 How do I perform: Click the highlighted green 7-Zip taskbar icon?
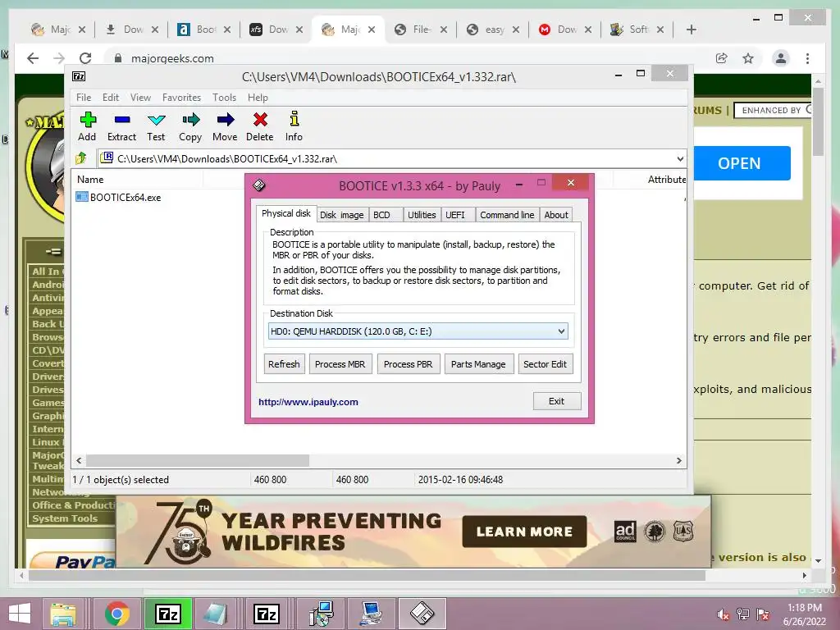(x=167, y=614)
